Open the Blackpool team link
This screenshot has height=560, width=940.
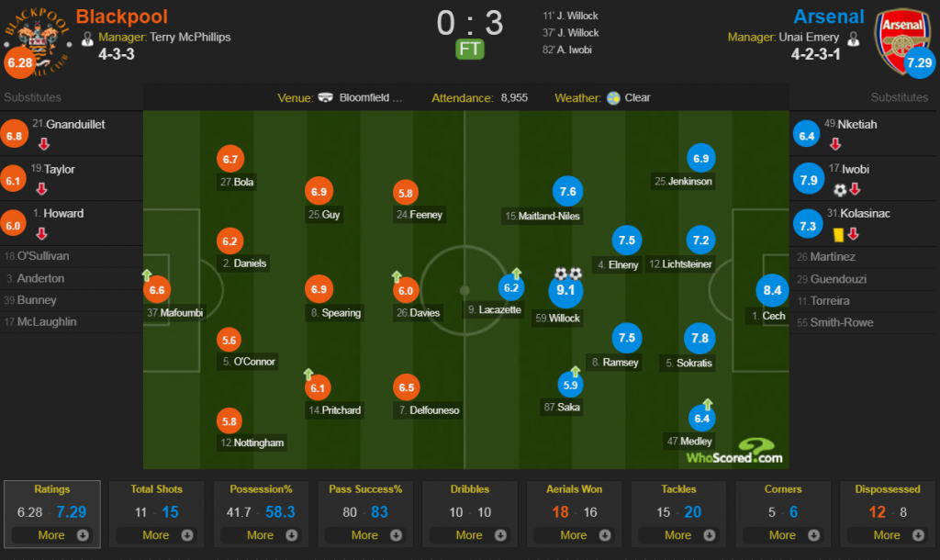122,17
